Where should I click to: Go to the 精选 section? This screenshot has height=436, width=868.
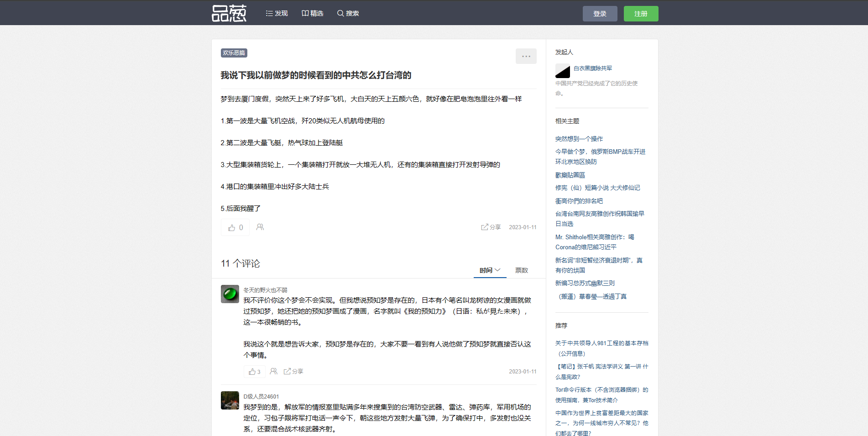pos(312,13)
